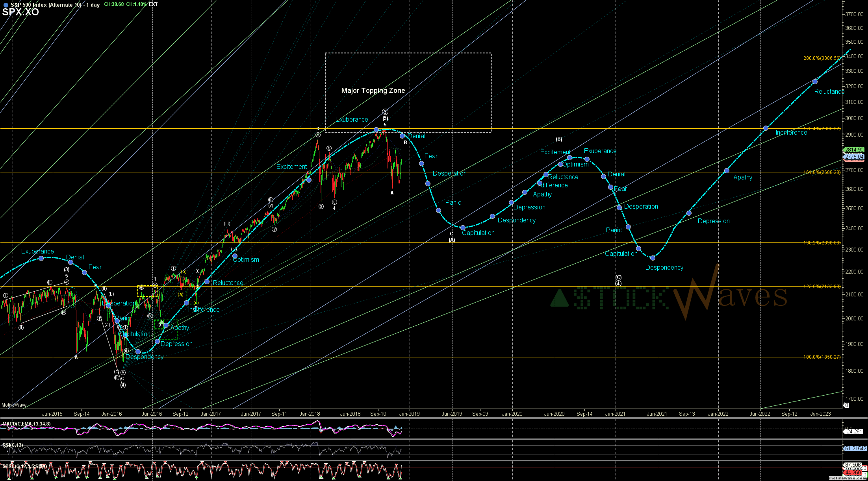Click the CH:1.40% percent change value
The height and width of the screenshot is (481, 868).
[x=136, y=4]
